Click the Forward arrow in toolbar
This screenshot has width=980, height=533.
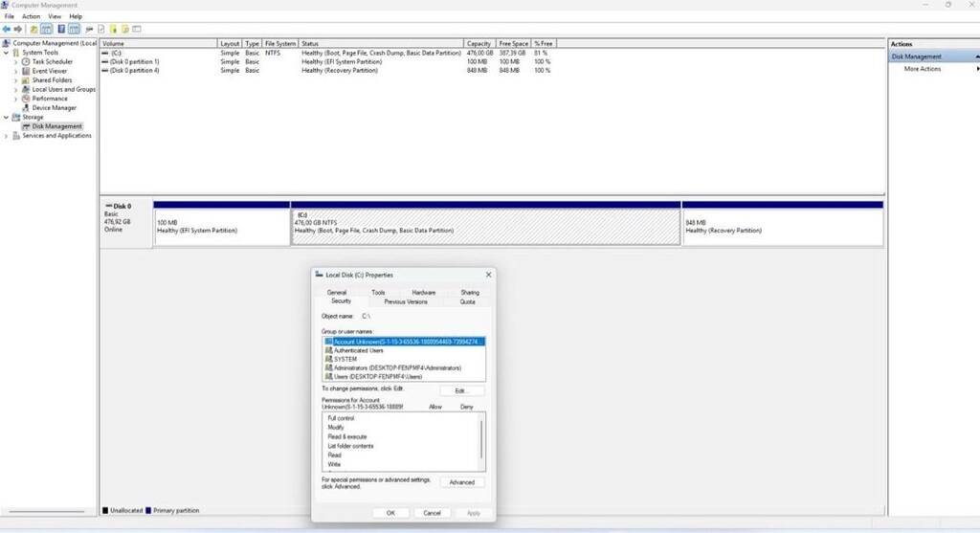(x=18, y=30)
